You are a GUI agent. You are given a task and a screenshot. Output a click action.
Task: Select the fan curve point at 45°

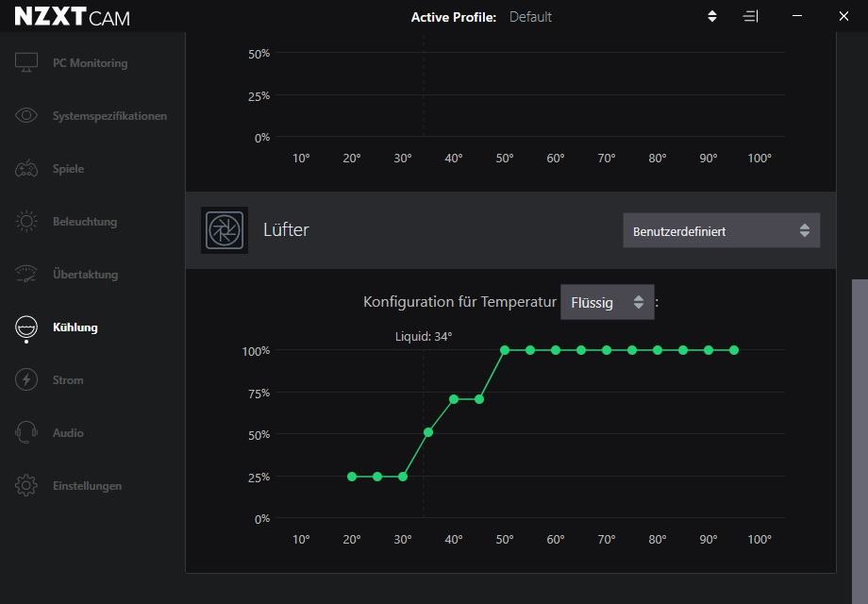(x=479, y=399)
